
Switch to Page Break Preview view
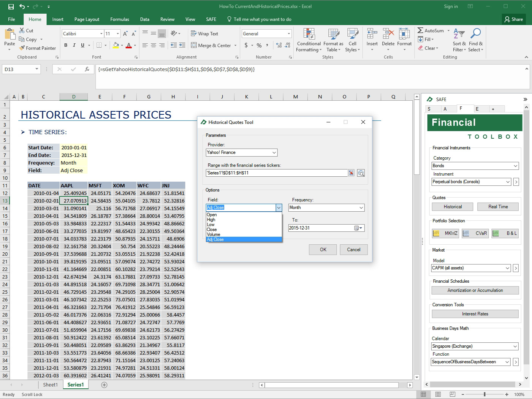pyautogui.click(x=452, y=394)
